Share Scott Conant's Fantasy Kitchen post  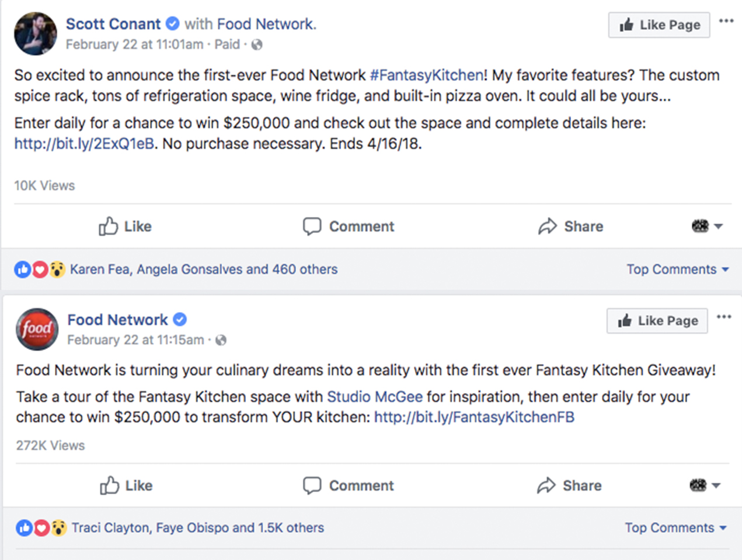pos(570,226)
